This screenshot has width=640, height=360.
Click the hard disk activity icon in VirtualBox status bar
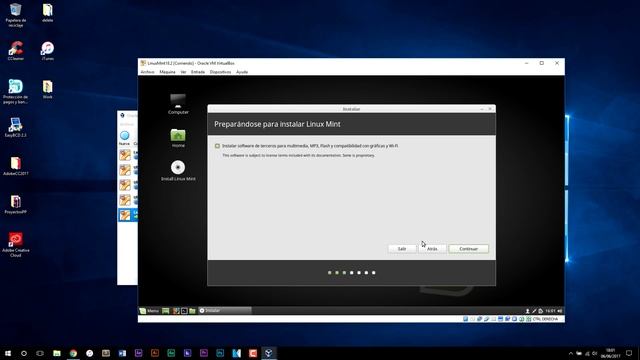pyautogui.click(x=465, y=319)
